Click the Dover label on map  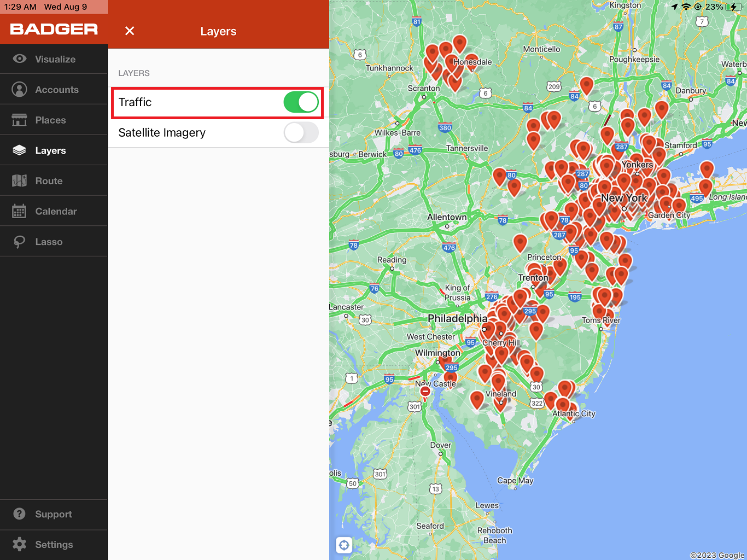click(x=441, y=445)
